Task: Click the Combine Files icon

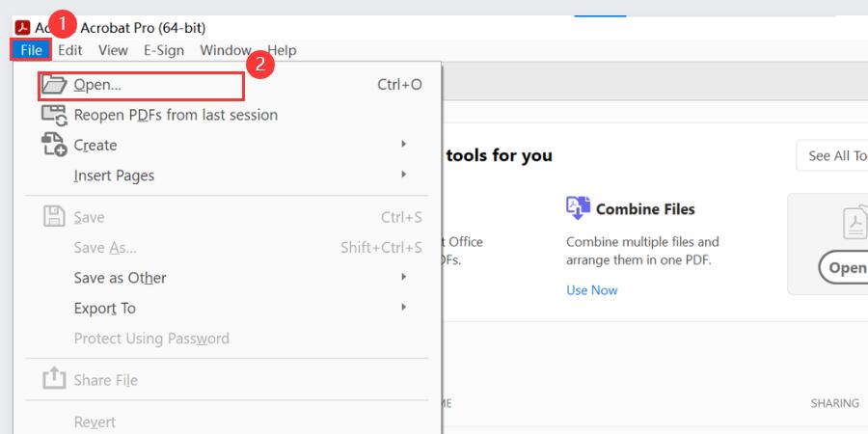Action: [x=578, y=208]
